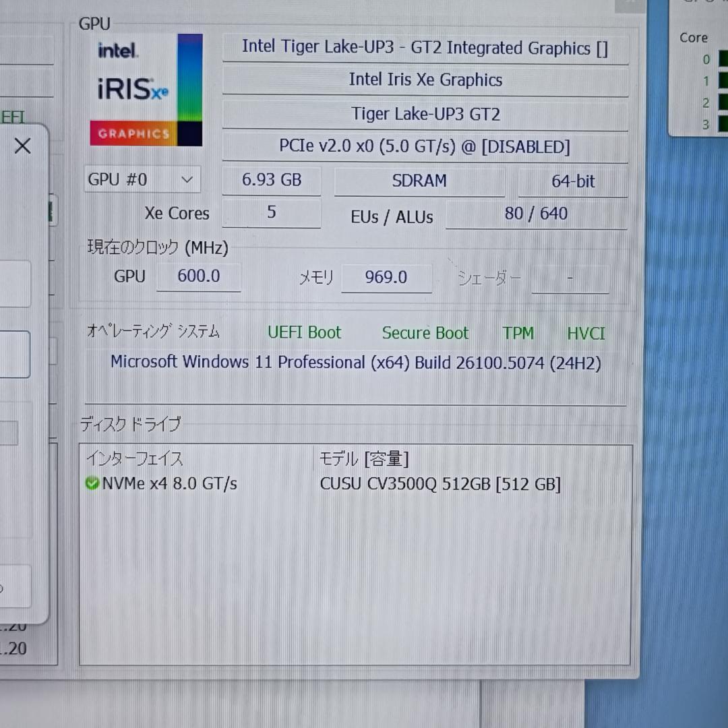Image resolution: width=728 pixels, height=728 pixels.
Task: Click the Intel Iris Xe Graphics logo
Action: point(146,90)
